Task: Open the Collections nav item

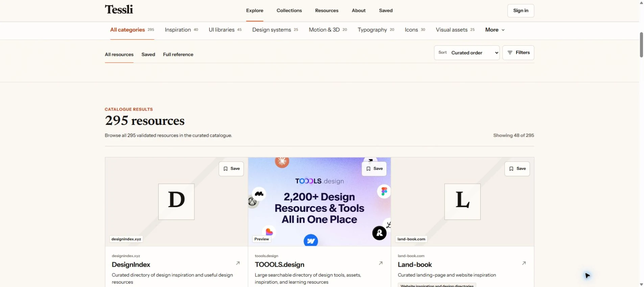Action: tap(289, 10)
